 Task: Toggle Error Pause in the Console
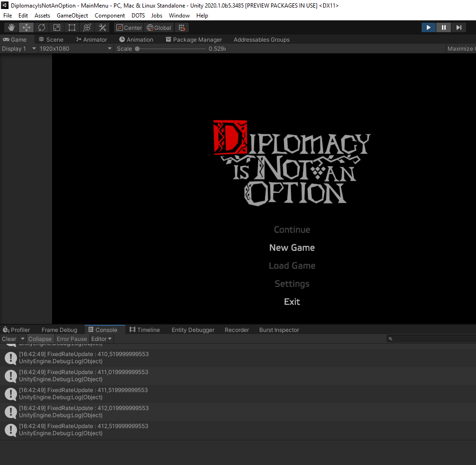pos(71,339)
